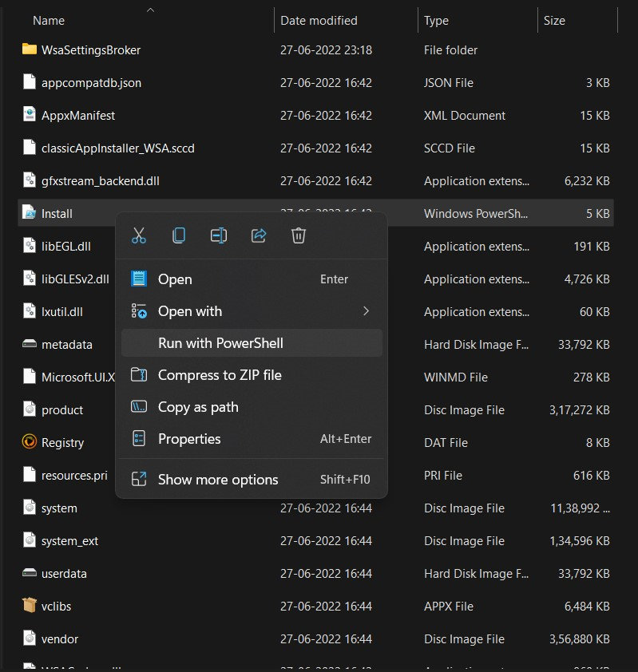The width and height of the screenshot is (638, 672).
Task: Click the Copy icon in context menu
Action: [178, 235]
